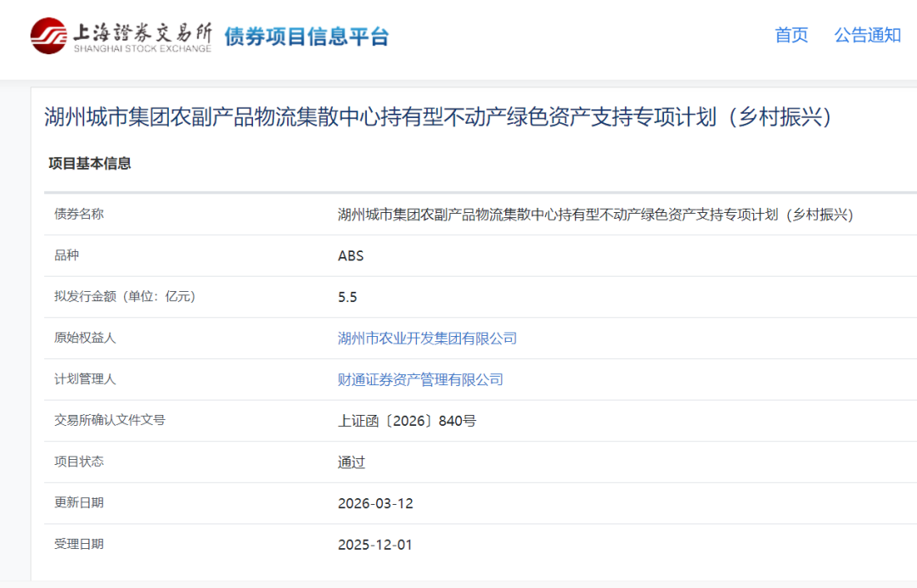
Task: Click the 项目状态 label
Action: pos(79,462)
